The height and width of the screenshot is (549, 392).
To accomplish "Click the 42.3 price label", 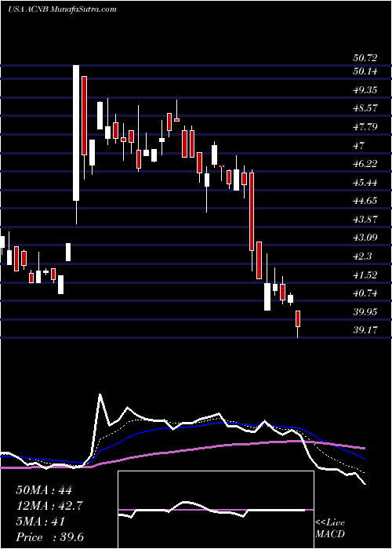I will pos(362,256).
